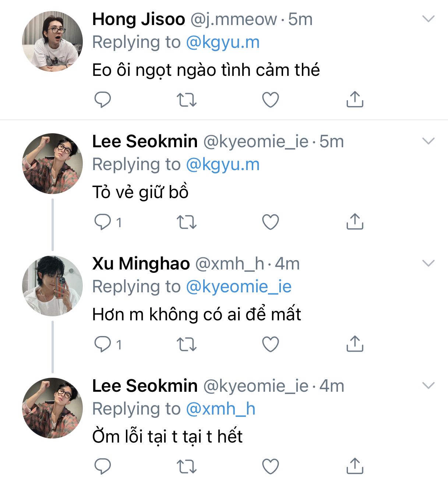View Hong Jisoo's profile picture
The image size is (448, 486).
(x=52, y=41)
